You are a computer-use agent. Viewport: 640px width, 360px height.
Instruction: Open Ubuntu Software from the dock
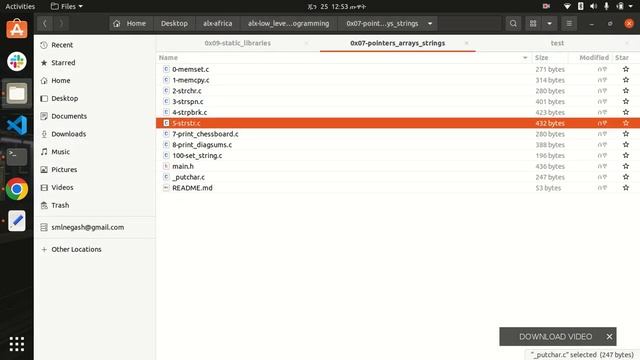[x=17, y=29]
